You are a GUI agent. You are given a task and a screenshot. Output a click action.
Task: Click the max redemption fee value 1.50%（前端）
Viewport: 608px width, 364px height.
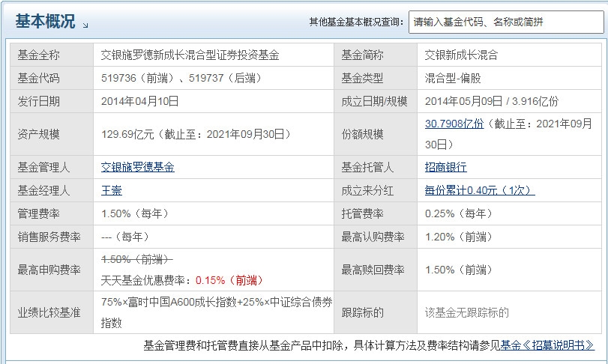pyautogui.click(x=460, y=270)
